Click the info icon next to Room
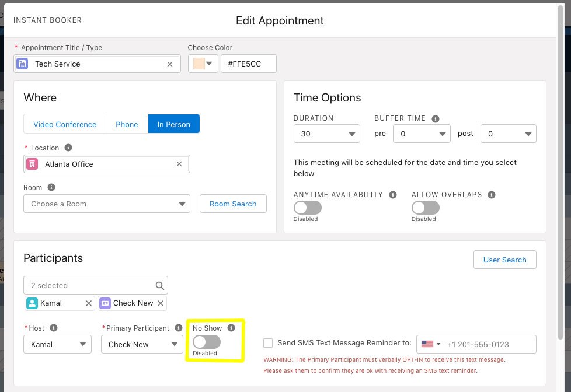 pos(51,188)
